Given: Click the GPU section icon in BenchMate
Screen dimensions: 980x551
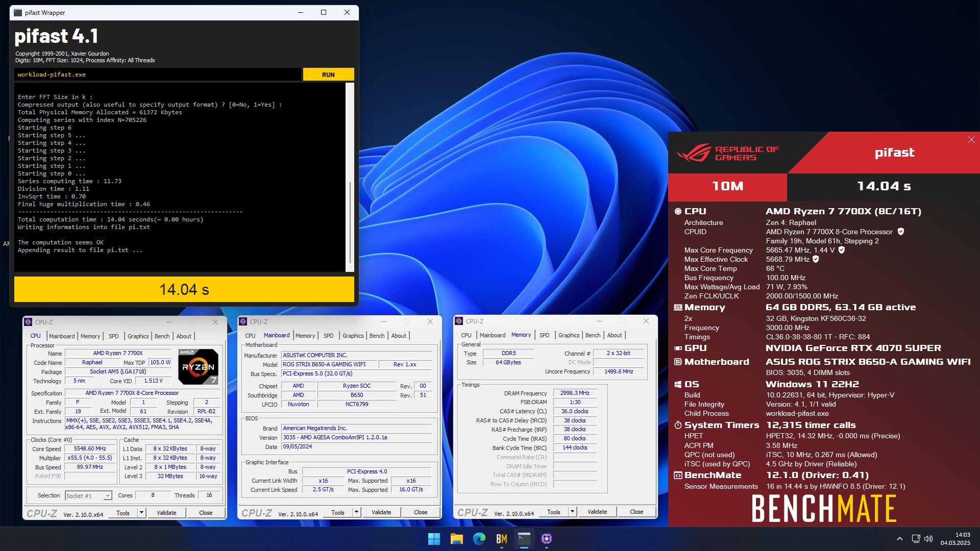Looking at the screenshot, I should click(678, 348).
